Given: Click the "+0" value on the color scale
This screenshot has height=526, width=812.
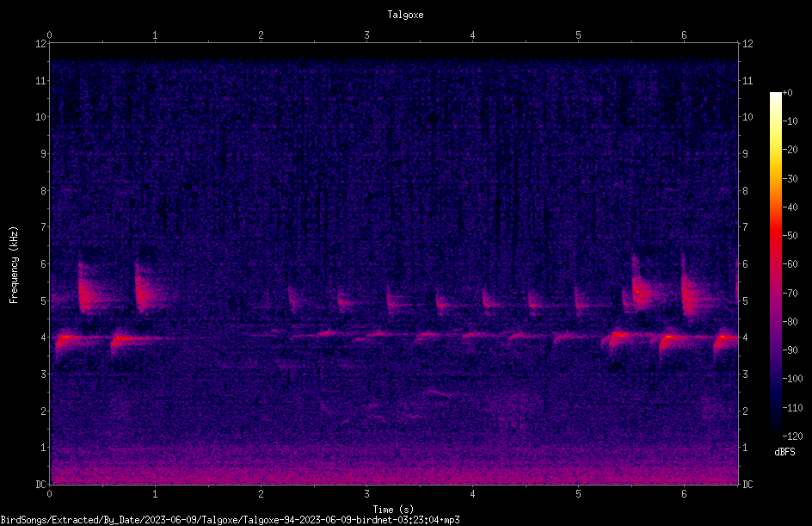Looking at the screenshot, I should (x=788, y=93).
